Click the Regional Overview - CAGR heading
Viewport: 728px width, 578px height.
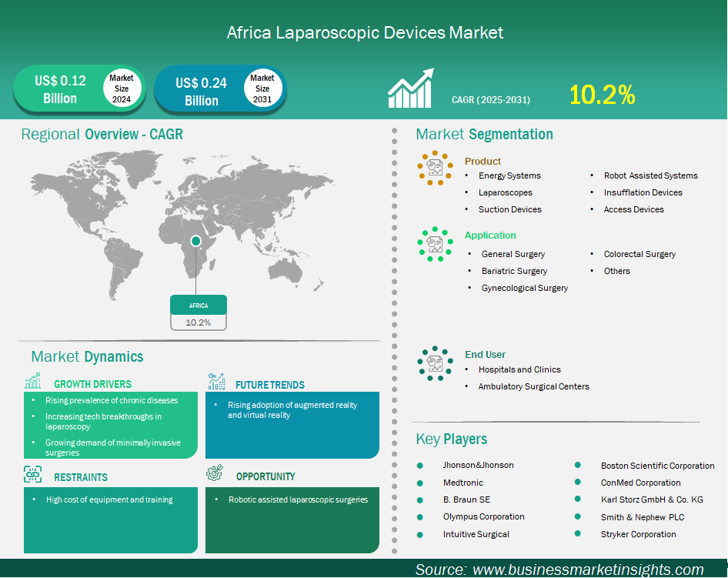pyautogui.click(x=102, y=134)
